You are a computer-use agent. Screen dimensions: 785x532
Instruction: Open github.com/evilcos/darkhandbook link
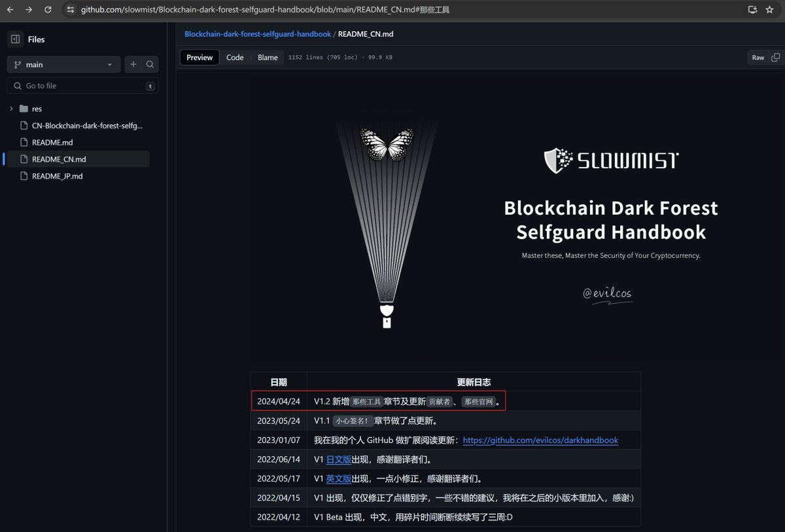[540, 440]
